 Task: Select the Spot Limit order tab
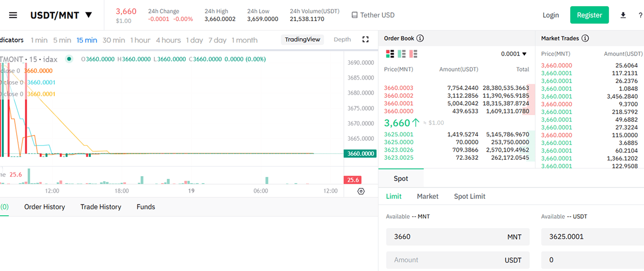[470, 196]
